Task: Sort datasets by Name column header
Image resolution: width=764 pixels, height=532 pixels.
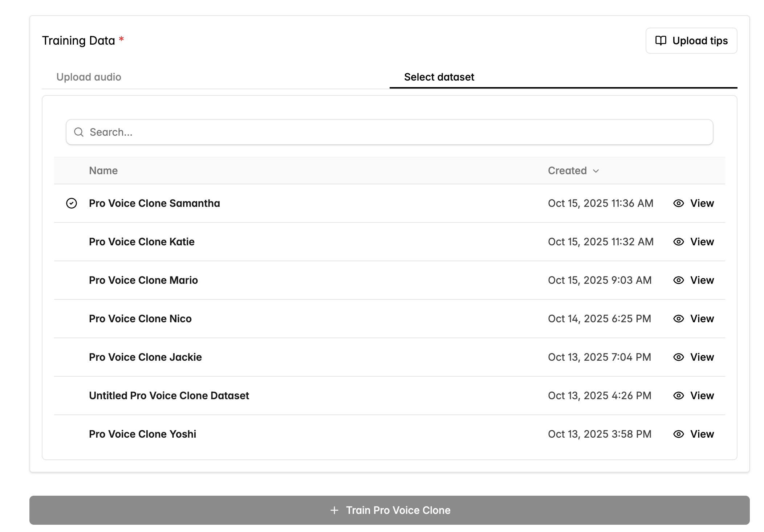Action: (103, 171)
